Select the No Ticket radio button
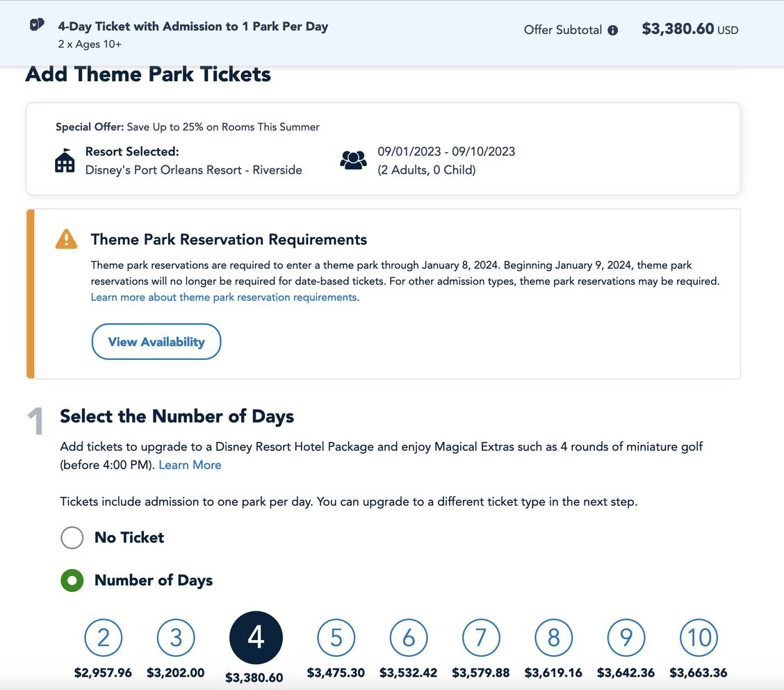784x690 pixels. pos(72,537)
